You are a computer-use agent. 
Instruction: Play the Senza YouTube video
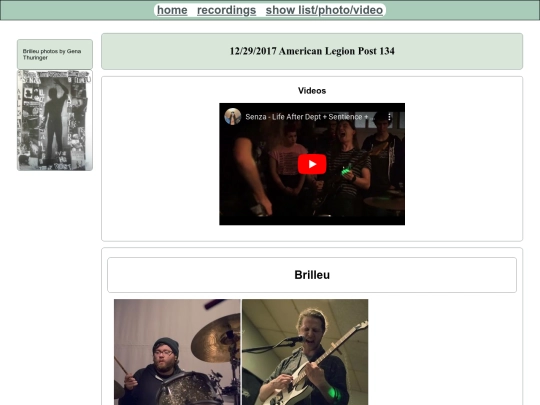(312, 164)
